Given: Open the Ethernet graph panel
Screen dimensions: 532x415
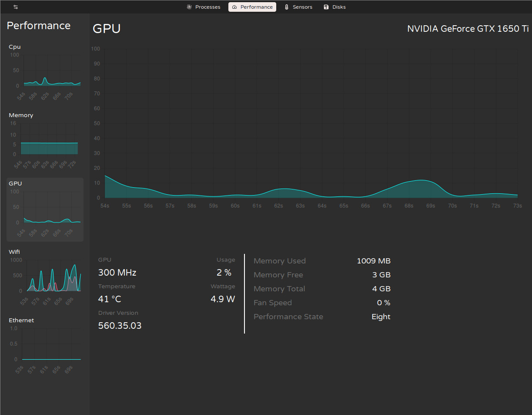Looking at the screenshot, I should pos(45,346).
